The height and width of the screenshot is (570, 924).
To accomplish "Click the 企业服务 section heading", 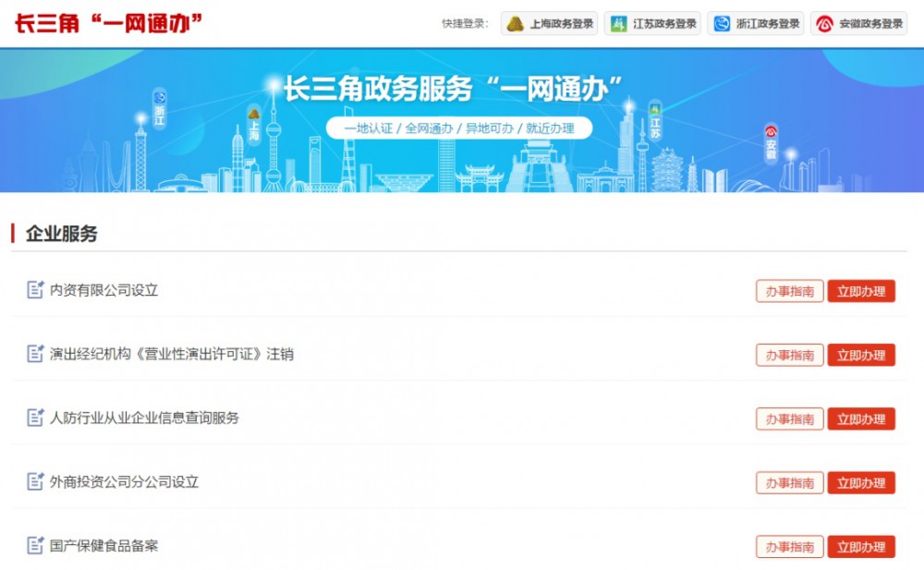I will [61, 234].
